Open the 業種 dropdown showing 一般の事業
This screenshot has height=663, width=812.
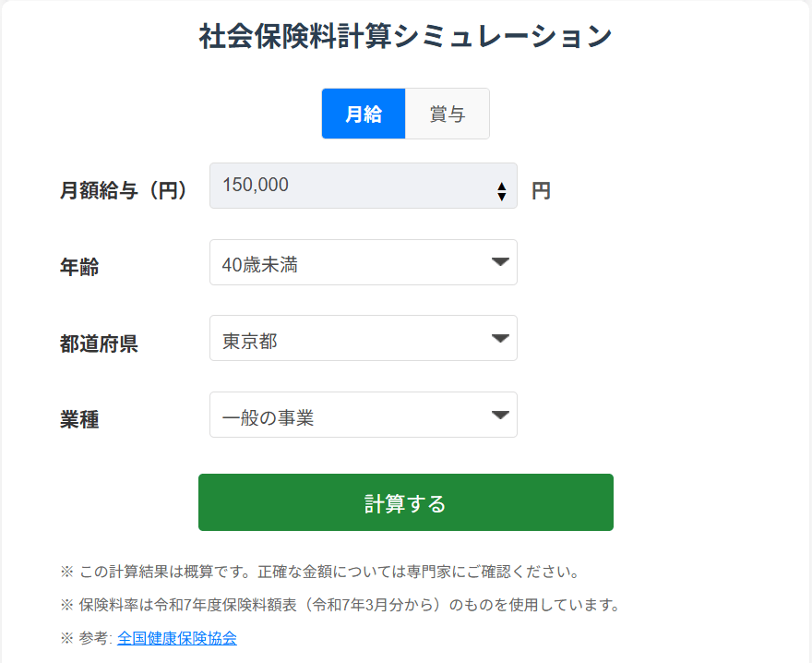[x=351, y=416]
